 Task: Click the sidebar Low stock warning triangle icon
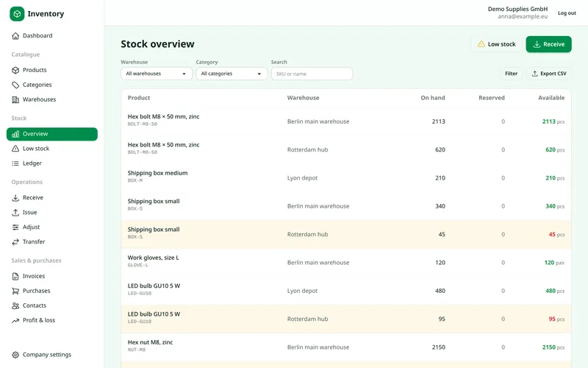[x=15, y=149]
